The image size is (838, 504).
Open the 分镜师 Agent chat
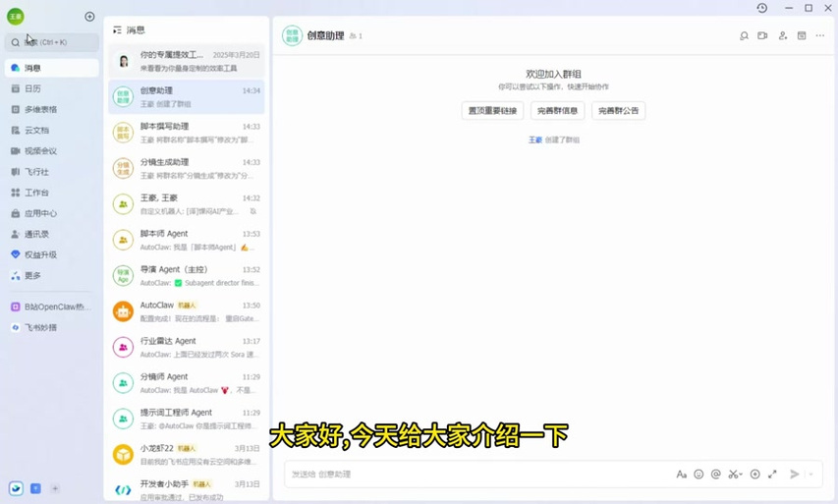click(x=186, y=383)
